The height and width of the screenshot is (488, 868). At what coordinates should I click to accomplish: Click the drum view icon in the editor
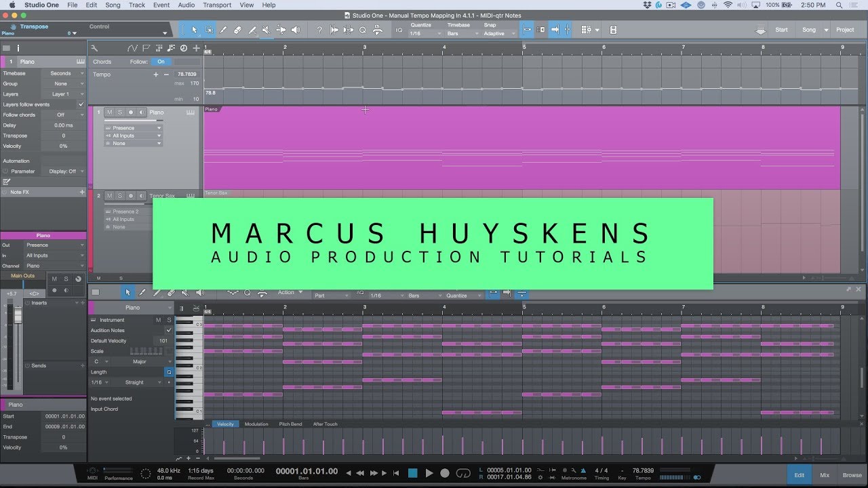[196, 308]
